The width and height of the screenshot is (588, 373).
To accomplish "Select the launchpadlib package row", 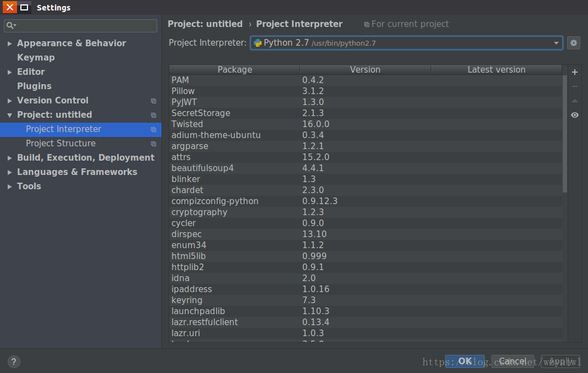I will (365, 311).
